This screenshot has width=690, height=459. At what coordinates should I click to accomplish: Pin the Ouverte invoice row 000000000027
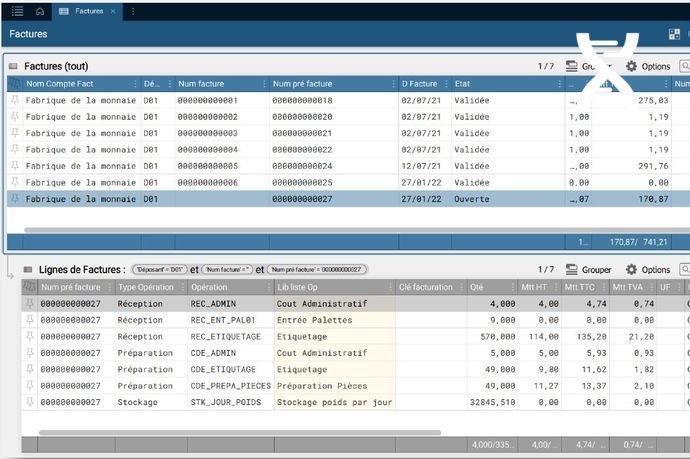[x=14, y=199]
